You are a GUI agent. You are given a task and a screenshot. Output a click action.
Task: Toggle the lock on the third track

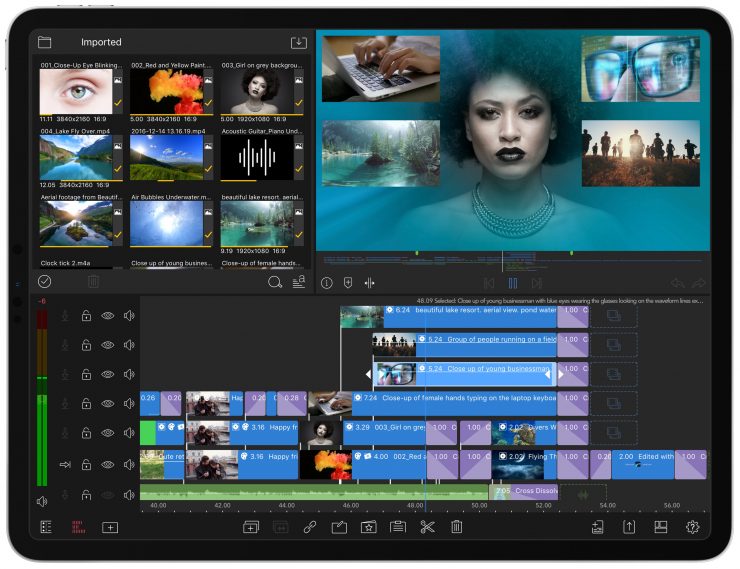pyautogui.click(x=86, y=375)
